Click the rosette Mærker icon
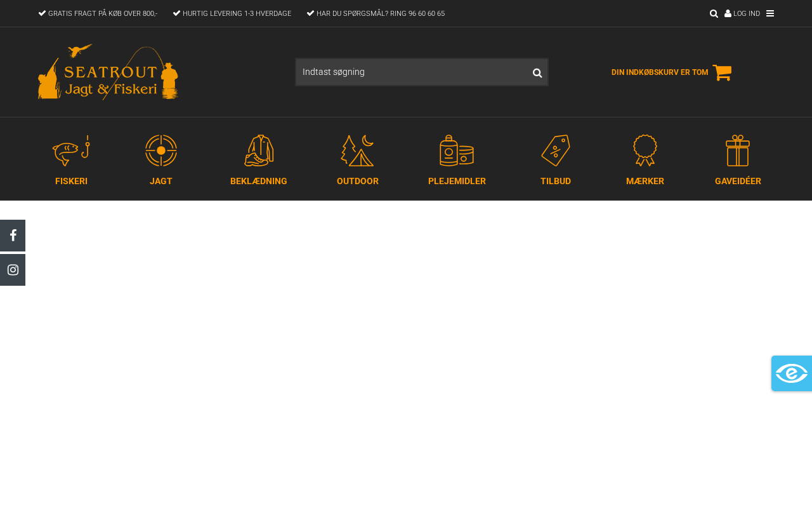Image resolution: width=812 pixels, height=508 pixels. (x=645, y=150)
